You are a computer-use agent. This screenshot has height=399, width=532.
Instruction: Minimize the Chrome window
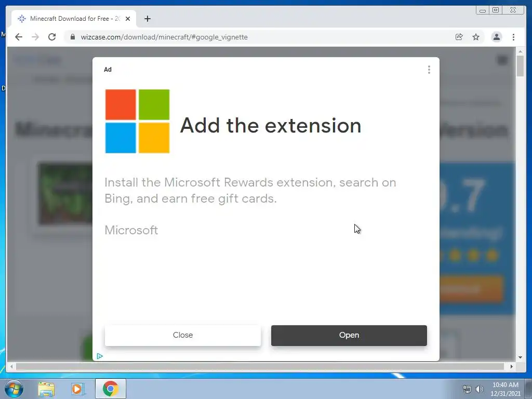[x=482, y=10]
